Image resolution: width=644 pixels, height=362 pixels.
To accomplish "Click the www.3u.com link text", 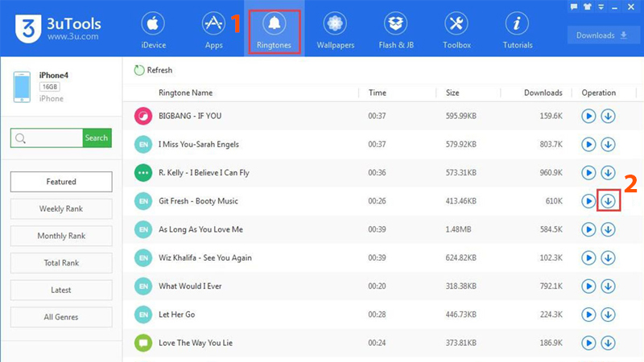I will 72,36.
